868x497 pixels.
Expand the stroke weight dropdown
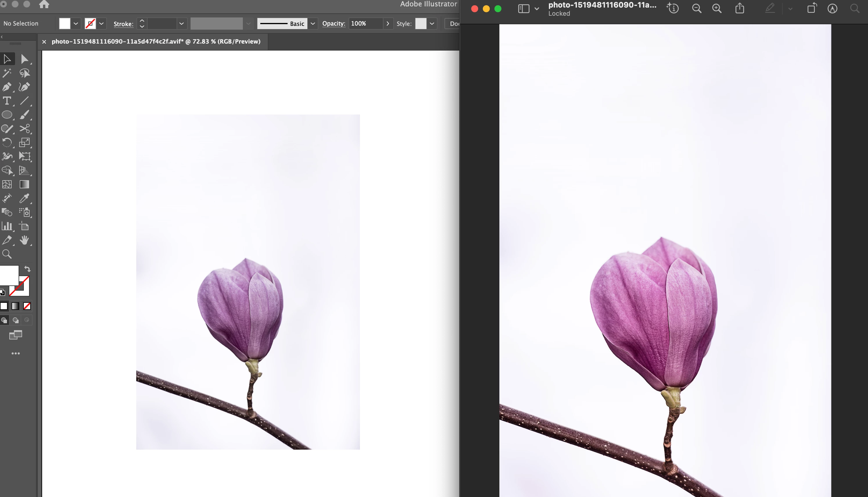coord(182,24)
